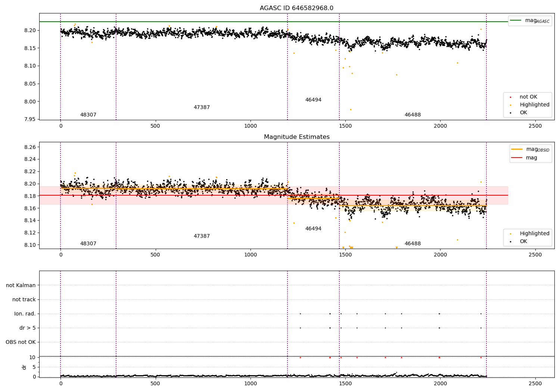560x392 pixels.
Task: Click the 'Ion. rad.' row label
Action: 25,314
